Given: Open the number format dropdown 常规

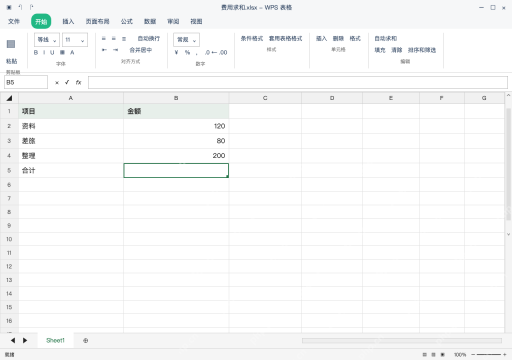Looking at the screenshot, I should click(186, 40).
